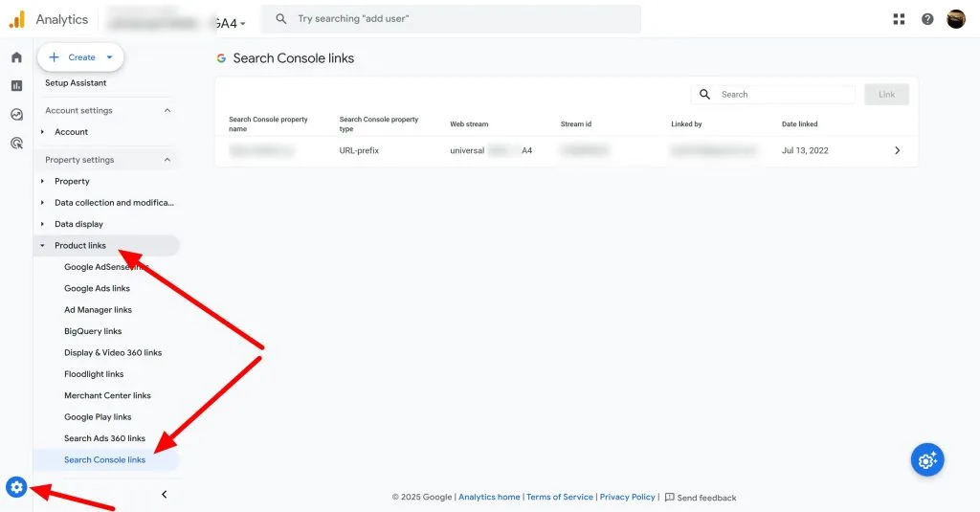Open Analytics home footer link

[x=489, y=497]
